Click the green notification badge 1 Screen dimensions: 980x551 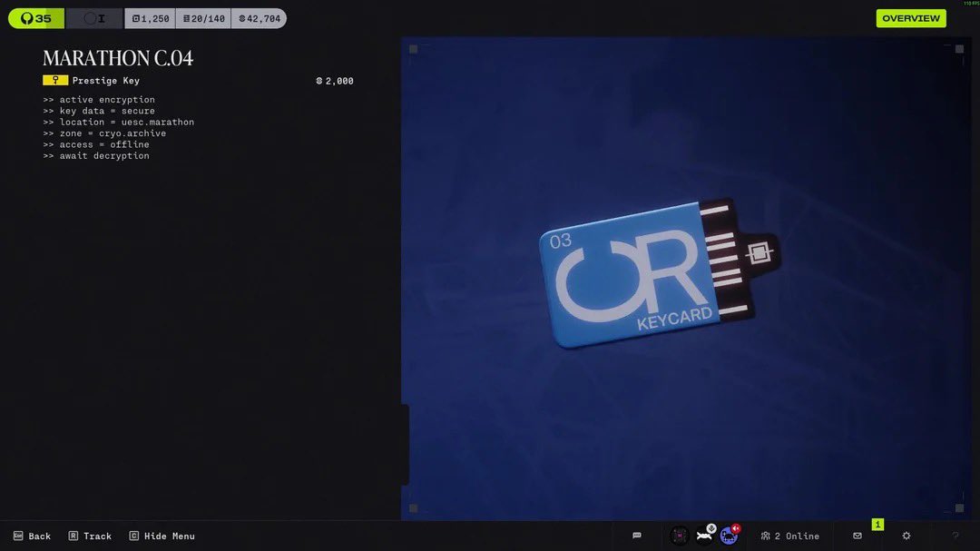point(877,524)
